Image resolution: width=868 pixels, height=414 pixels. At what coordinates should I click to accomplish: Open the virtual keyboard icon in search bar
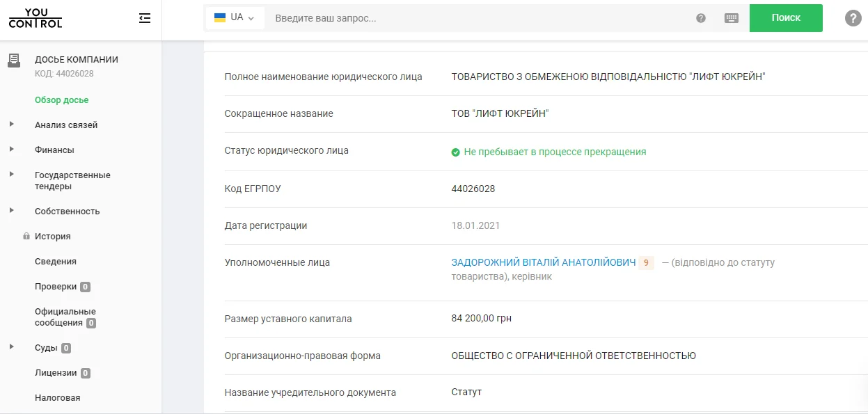(731, 18)
